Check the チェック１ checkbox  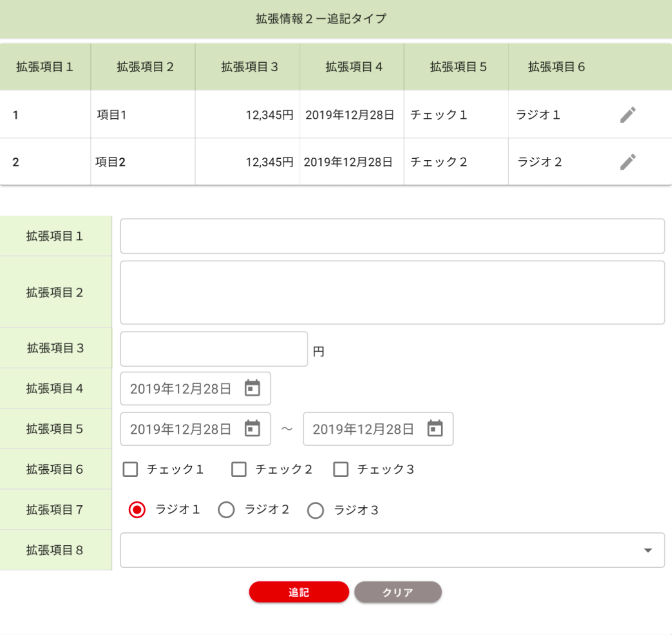pyautogui.click(x=130, y=469)
